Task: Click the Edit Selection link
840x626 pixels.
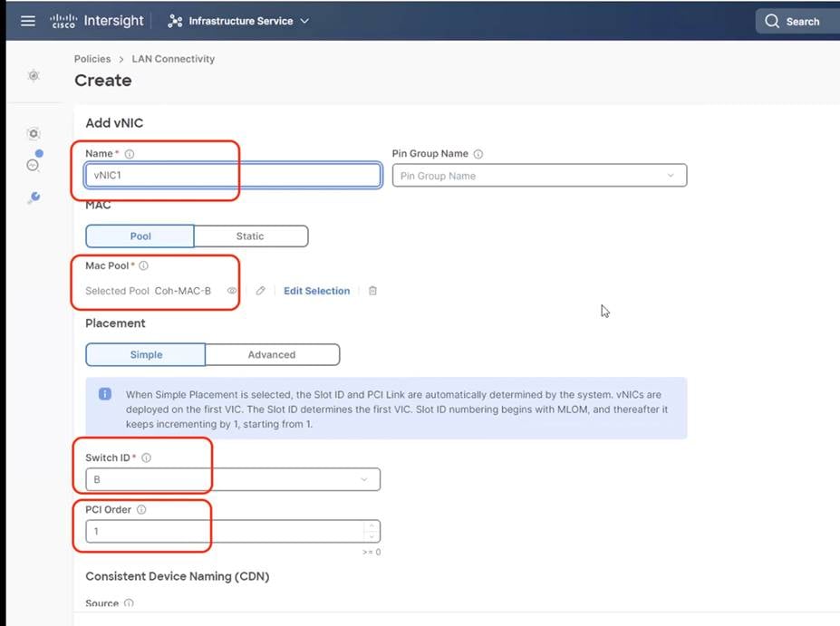Action: pyautogui.click(x=316, y=291)
